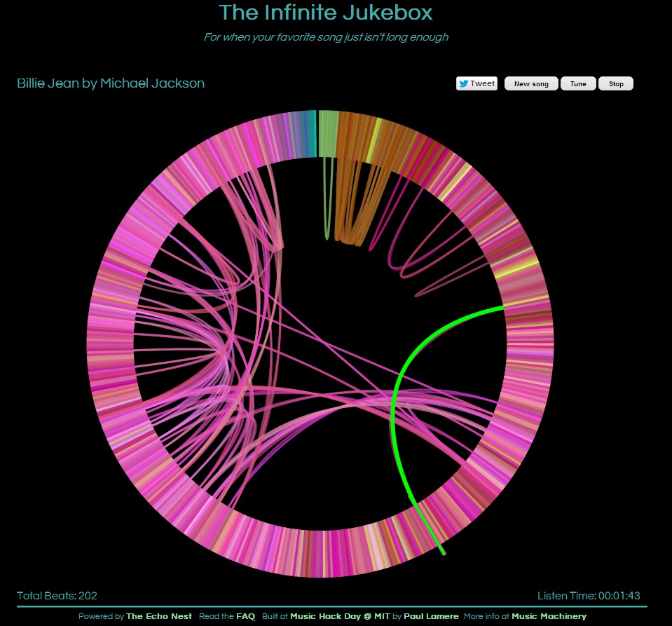Read the FAQ link in footer
Image resolution: width=672 pixels, height=626 pixels.
click(x=245, y=616)
